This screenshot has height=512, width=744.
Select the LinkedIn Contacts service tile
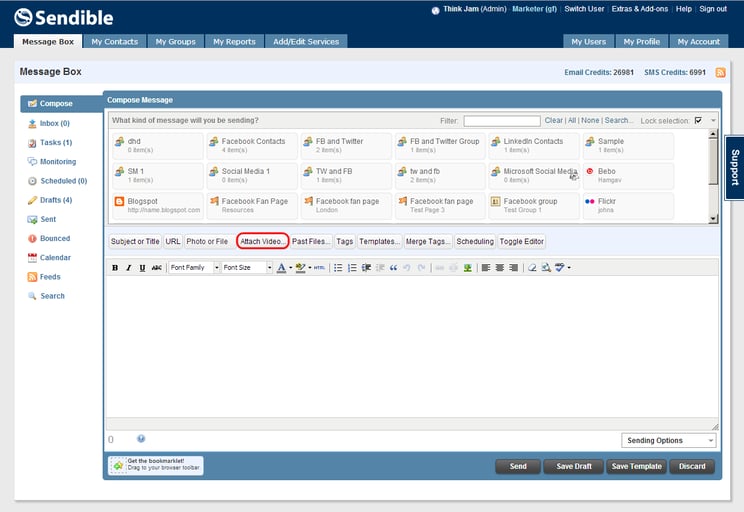tap(534, 146)
